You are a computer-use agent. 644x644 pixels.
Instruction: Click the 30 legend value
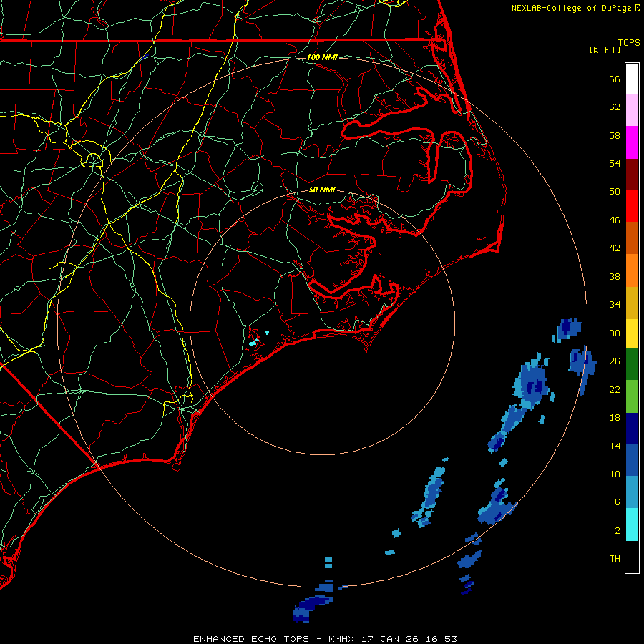point(615,333)
